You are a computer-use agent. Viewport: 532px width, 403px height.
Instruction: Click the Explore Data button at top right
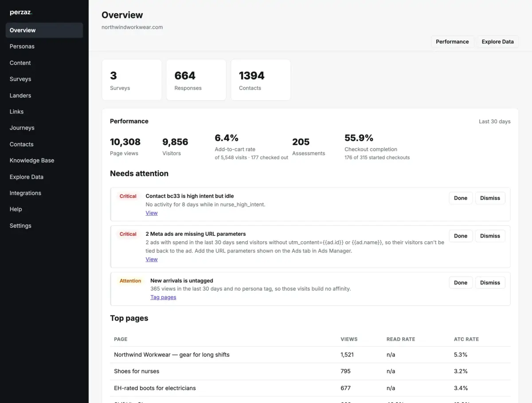click(498, 42)
